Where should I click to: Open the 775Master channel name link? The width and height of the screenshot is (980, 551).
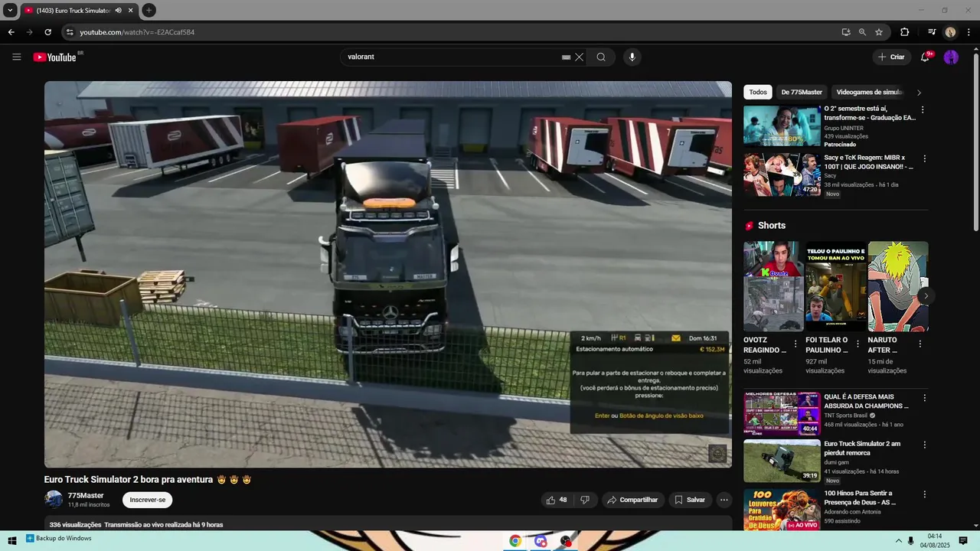(86, 496)
